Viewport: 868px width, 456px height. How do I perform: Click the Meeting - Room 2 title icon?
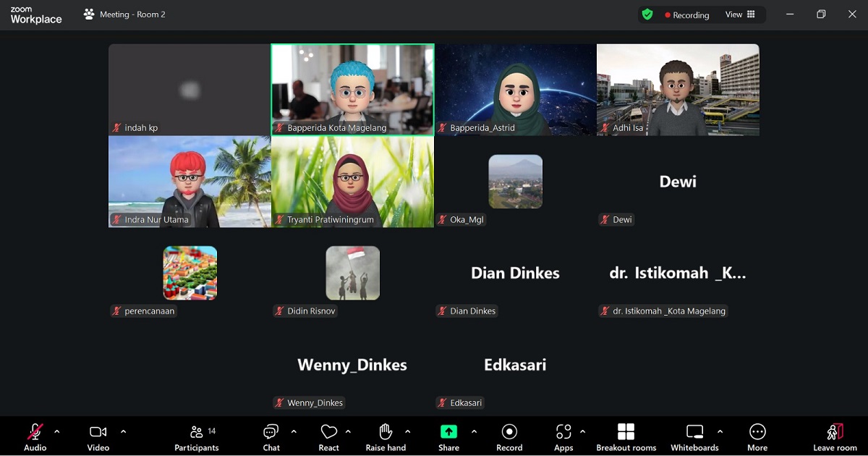[89, 14]
